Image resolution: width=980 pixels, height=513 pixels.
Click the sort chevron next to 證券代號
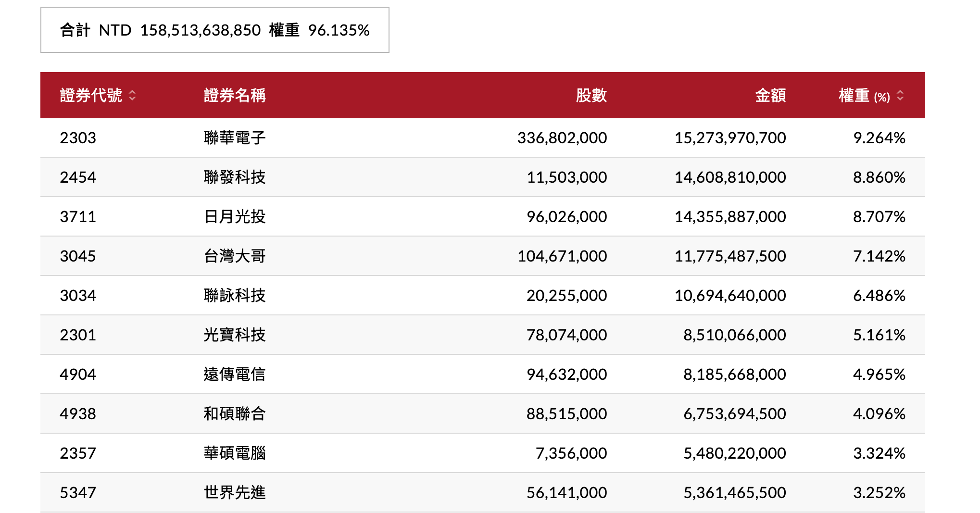[x=132, y=95]
